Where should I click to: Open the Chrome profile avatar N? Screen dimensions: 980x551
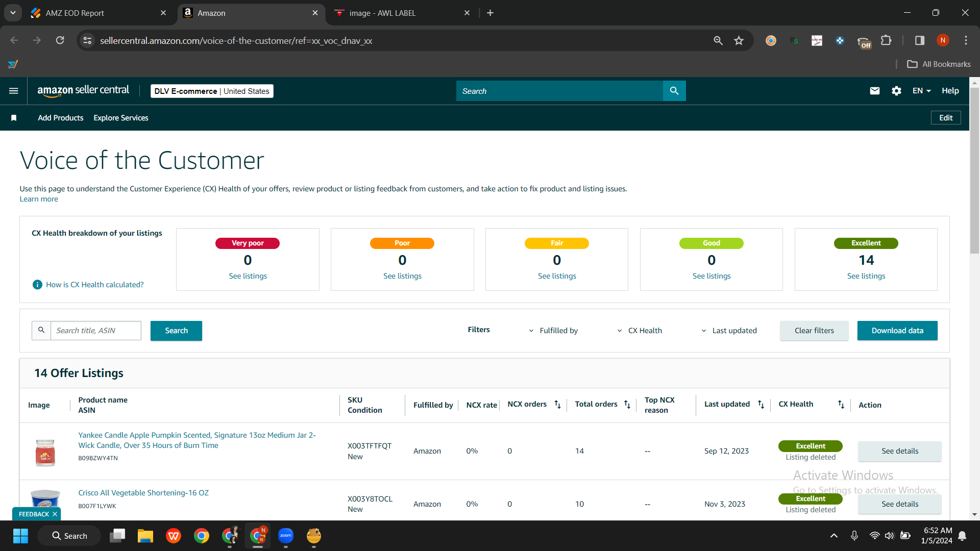point(943,40)
